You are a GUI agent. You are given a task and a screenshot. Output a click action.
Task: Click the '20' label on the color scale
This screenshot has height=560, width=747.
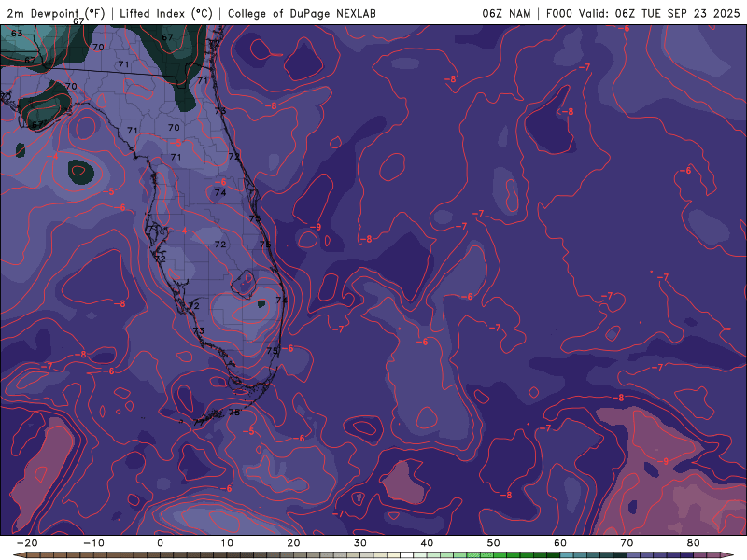293,543
